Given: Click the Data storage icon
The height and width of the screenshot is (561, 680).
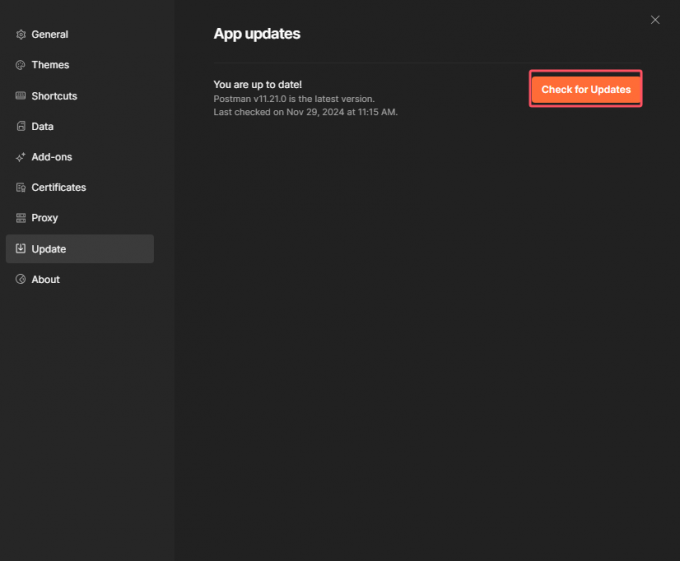Looking at the screenshot, I should click(x=20, y=126).
